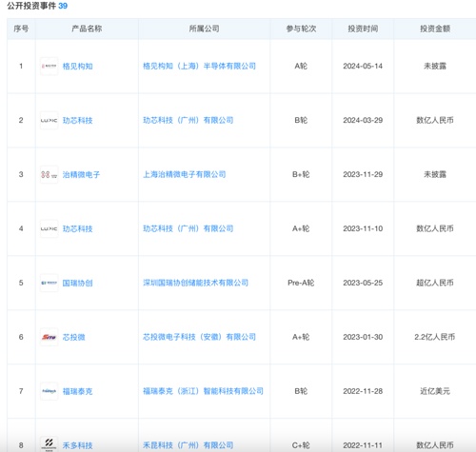Image resolution: width=476 pixels, height=452 pixels.
Task: Open the 国瑞协创 product link
Action: 78,283
